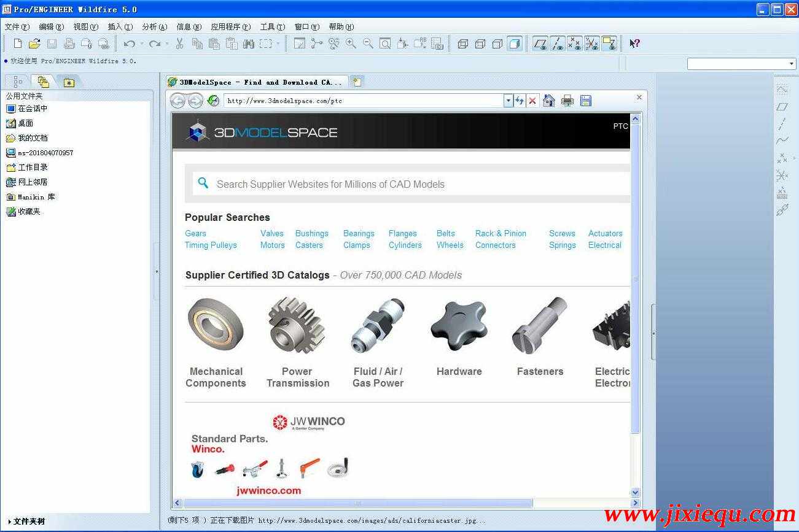Click the Refit view icon
This screenshot has width=799, height=532.
(385, 44)
